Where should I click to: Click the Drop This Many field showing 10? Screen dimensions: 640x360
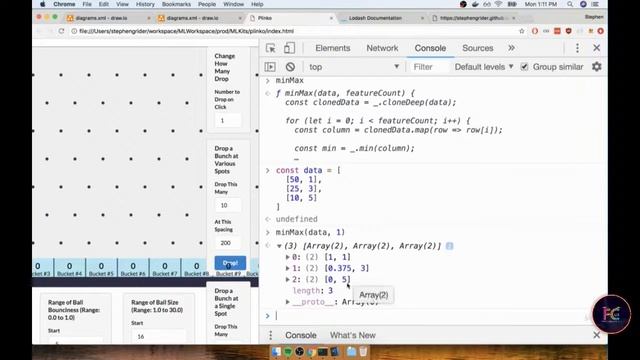click(228, 205)
